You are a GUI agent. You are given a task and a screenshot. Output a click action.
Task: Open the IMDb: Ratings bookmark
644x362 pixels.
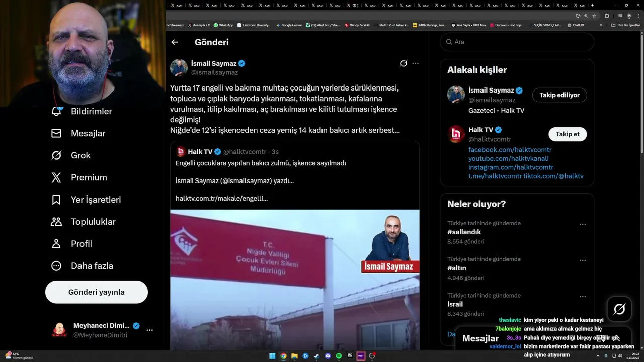pos(429,25)
